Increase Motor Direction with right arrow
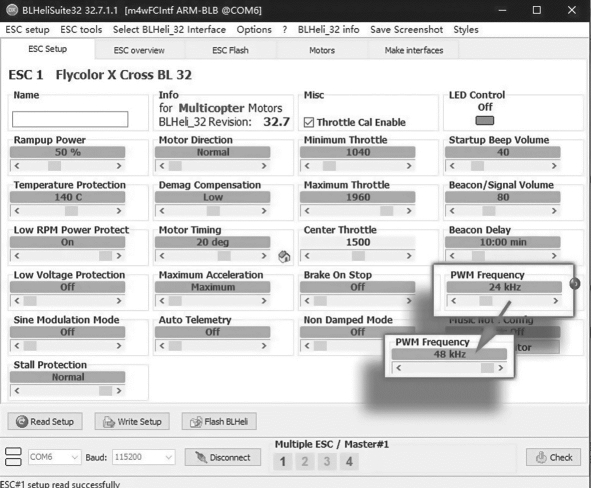Viewport: 591px width, 488px height. point(264,166)
